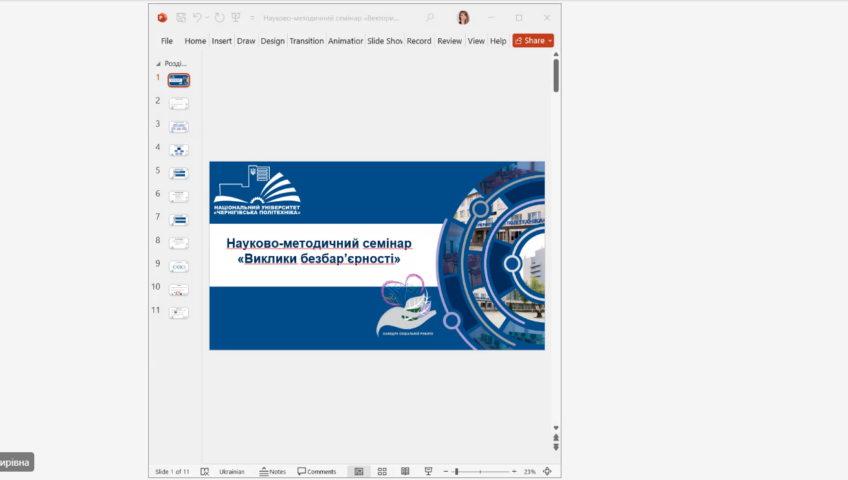Switch to the Transitions tab
Screen dimensions: 848x480
pyautogui.click(x=306, y=41)
